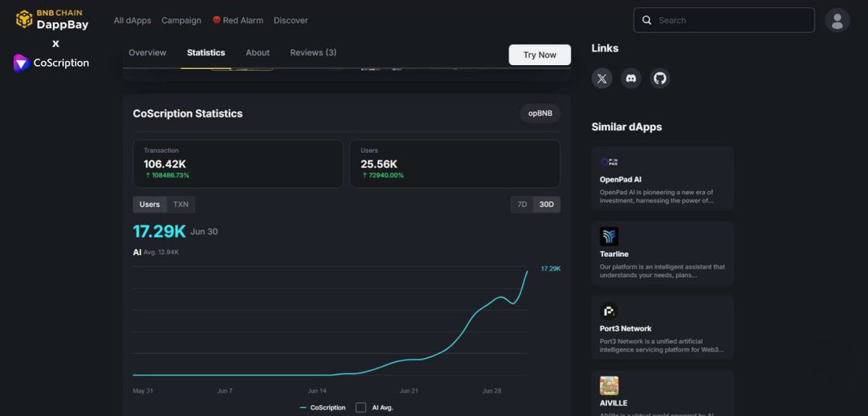Open the About tab

click(258, 53)
